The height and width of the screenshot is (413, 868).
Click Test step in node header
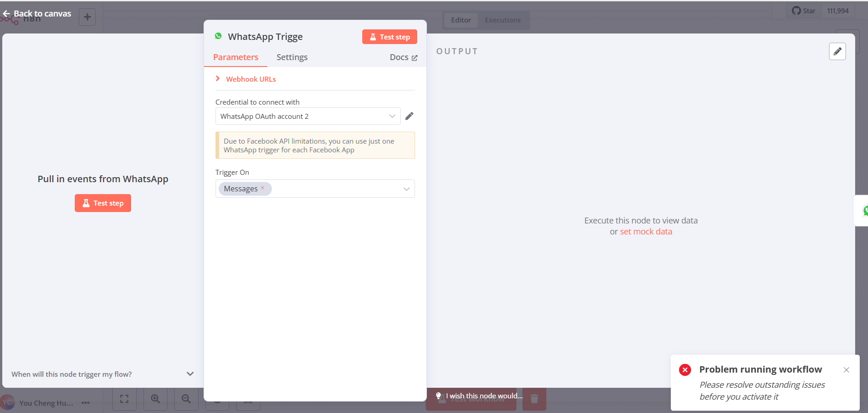(389, 37)
